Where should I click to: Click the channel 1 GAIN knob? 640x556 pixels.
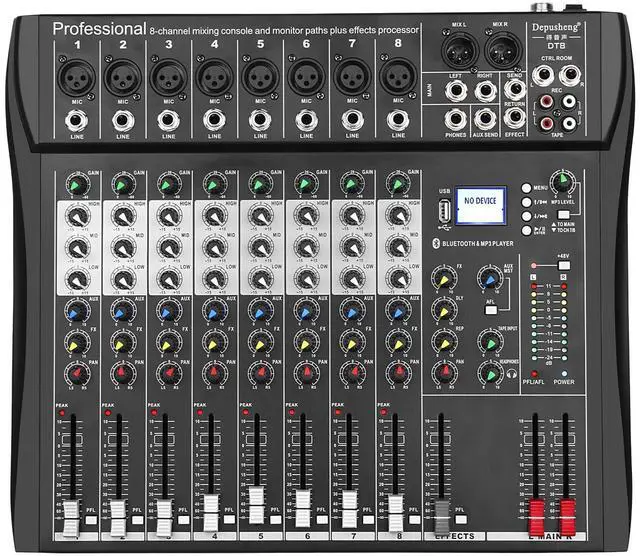pos(77,185)
